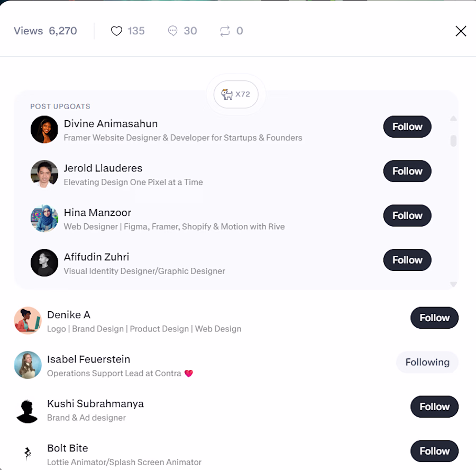Click scroll up arrow in upgoats list
476x470 pixels.
pos(453,119)
